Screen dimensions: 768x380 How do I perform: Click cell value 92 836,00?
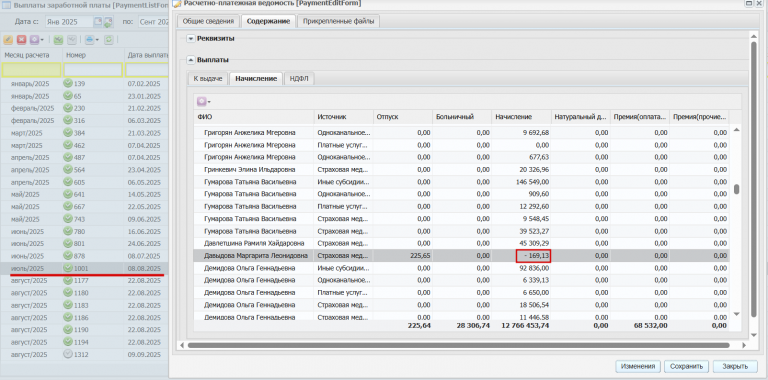535,268
